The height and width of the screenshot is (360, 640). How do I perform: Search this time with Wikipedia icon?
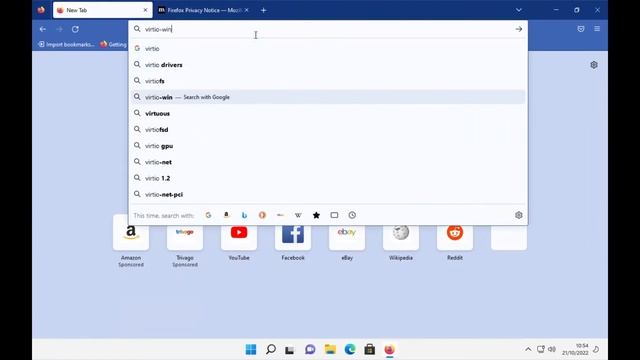click(298, 215)
